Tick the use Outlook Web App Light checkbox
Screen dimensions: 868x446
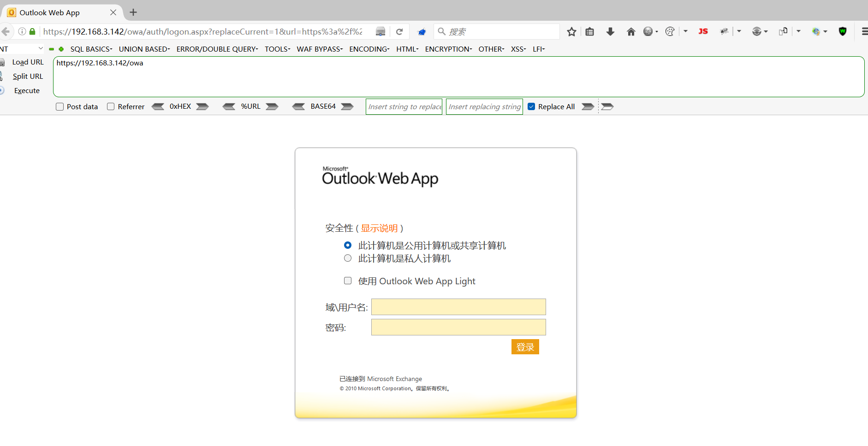(348, 281)
